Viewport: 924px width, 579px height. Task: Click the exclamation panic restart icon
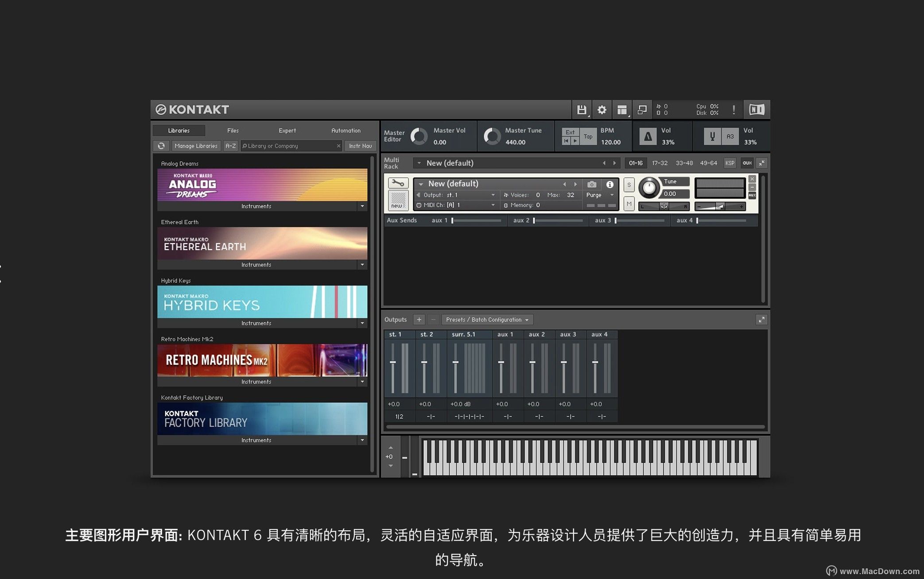(x=734, y=110)
